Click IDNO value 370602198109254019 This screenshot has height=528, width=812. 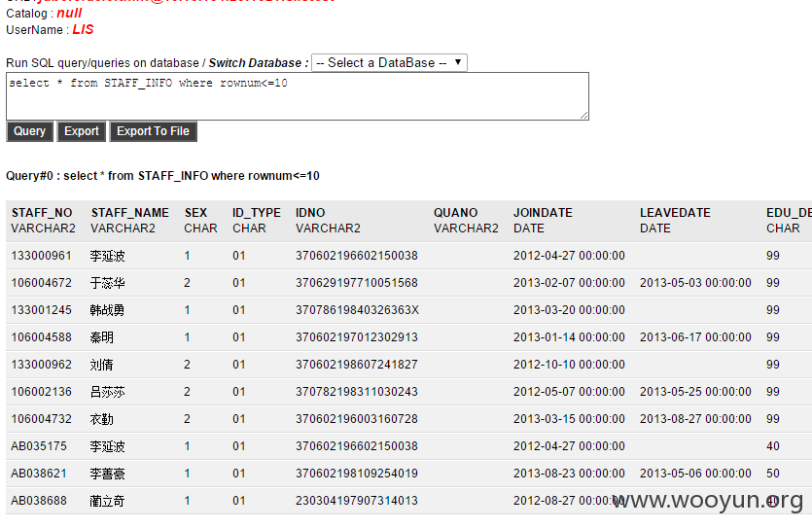point(357,474)
